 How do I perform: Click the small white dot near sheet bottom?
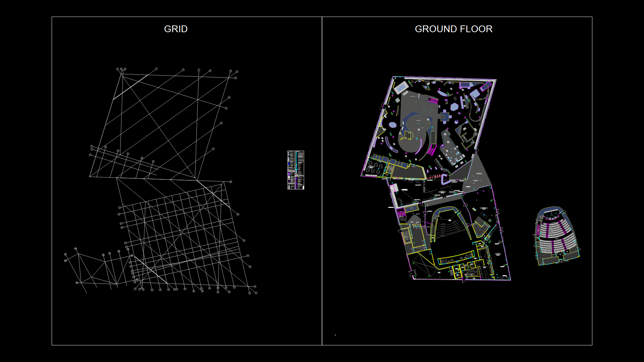pos(335,335)
